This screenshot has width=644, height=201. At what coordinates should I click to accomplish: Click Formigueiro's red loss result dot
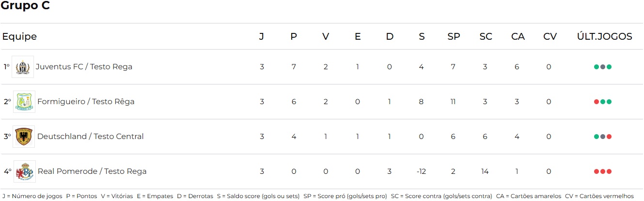pyautogui.click(x=597, y=102)
